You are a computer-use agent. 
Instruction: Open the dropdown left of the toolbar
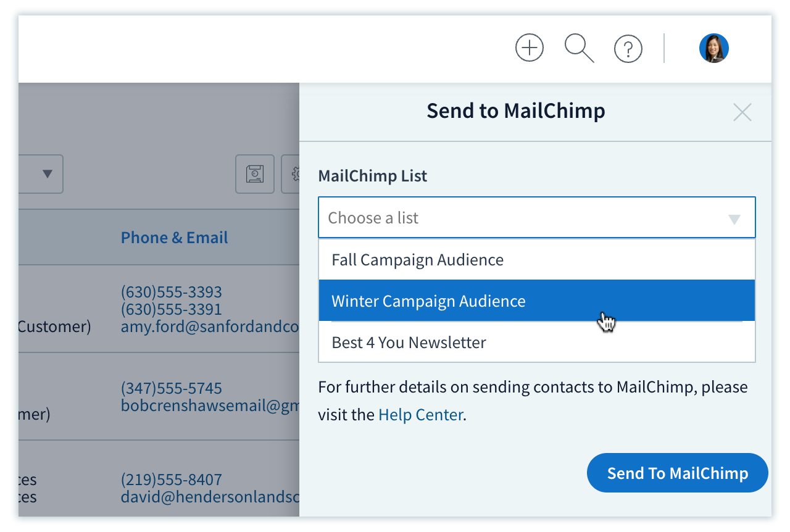(x=41, y=174)
